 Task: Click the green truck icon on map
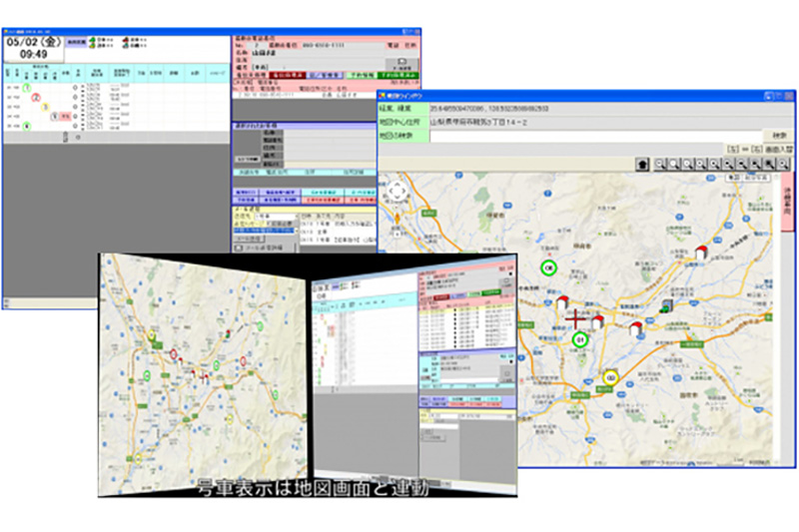coord(667,304)
